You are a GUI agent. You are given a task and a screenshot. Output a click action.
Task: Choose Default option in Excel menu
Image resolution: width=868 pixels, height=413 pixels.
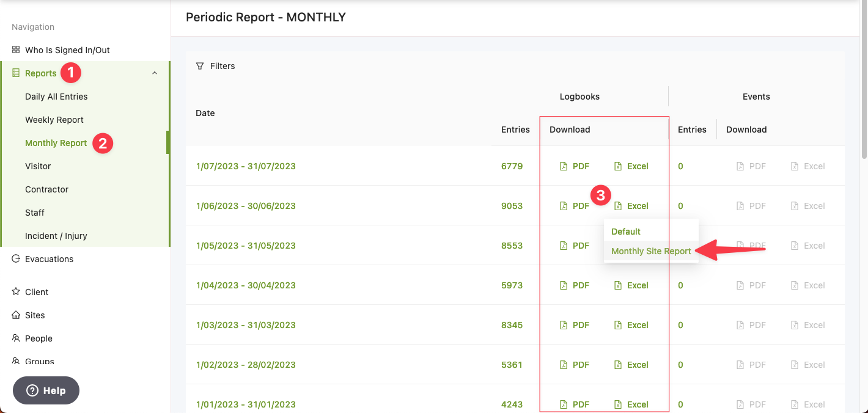click(626, 232)
